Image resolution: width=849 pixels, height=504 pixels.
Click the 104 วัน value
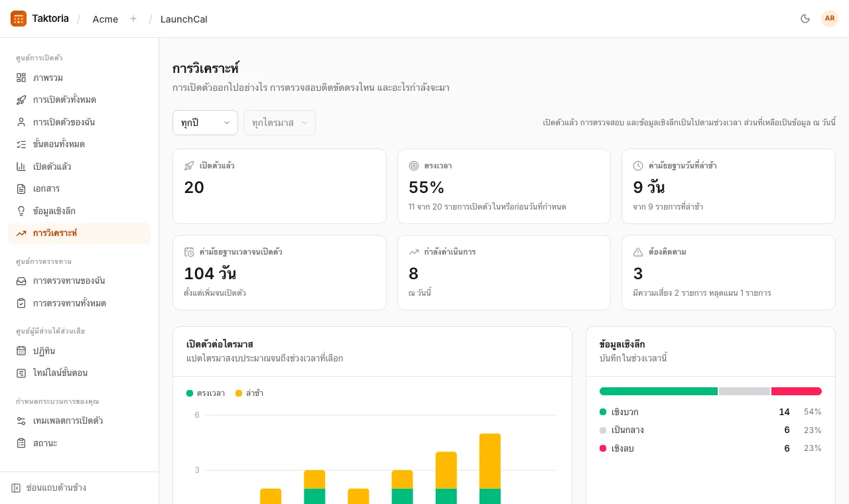[210, 273]
